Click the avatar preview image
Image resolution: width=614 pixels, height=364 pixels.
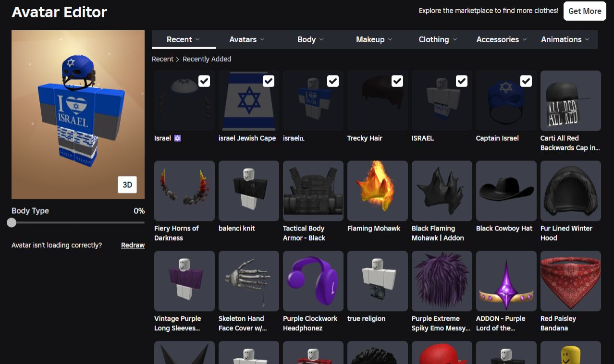click(78, 114)
